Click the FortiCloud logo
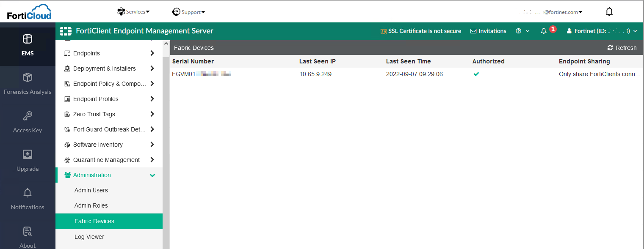 tap(28, 11)
